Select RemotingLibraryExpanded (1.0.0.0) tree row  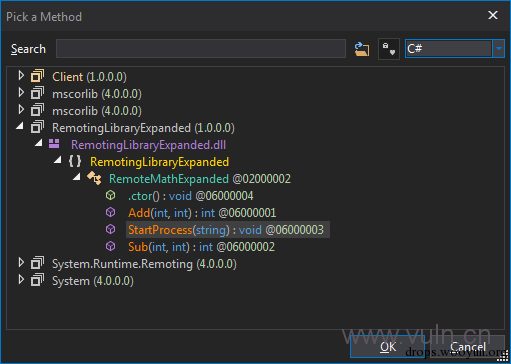click(143, 128)
